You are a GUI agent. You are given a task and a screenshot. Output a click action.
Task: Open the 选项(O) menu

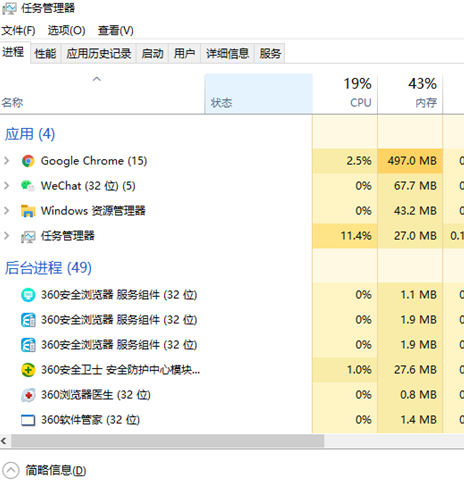(x=66, y=31)
